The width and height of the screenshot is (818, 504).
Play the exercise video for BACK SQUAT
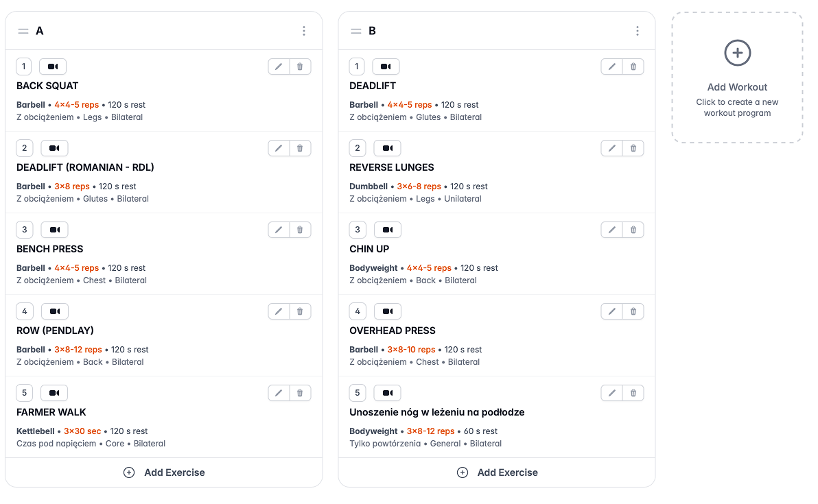[54, 67]
